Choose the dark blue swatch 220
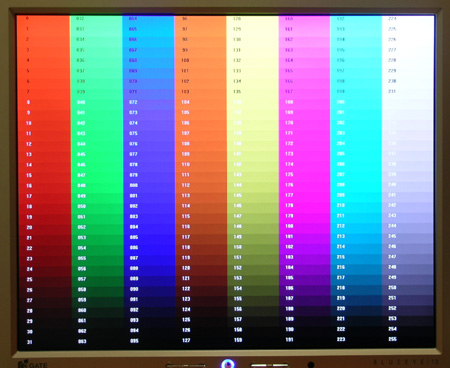 coord(356,309)
